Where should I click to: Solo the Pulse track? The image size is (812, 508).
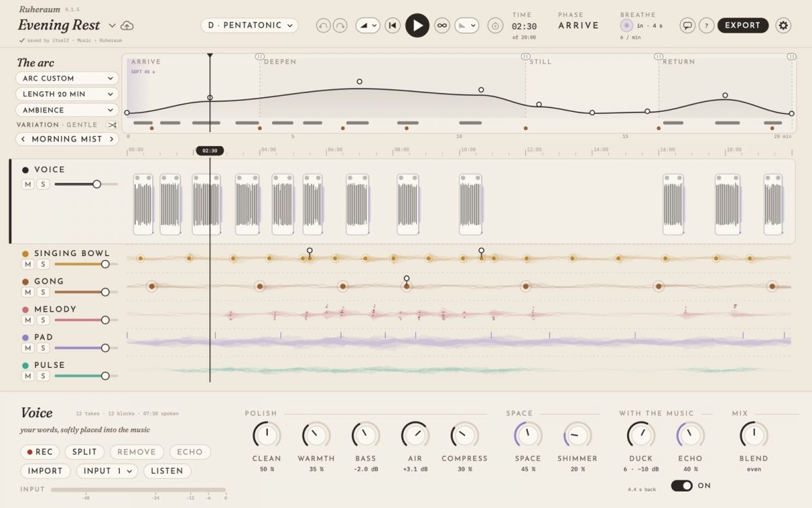43,376
